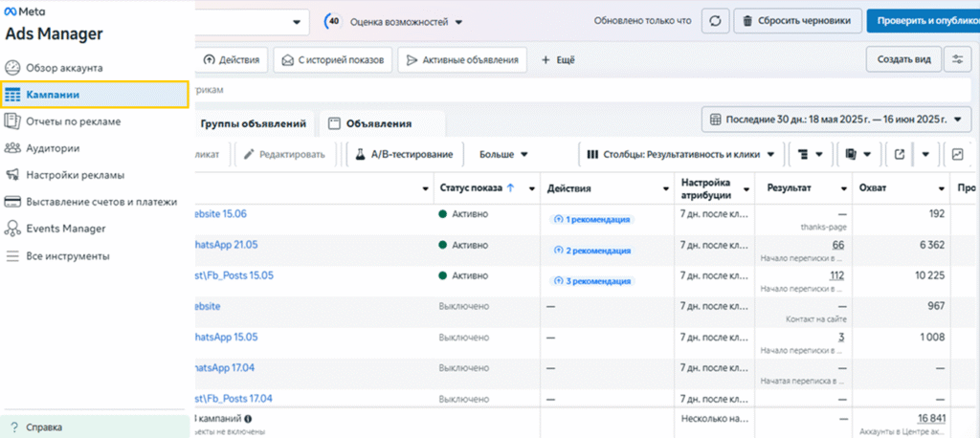Open Обзор аккаунта gauge icon in sidebar
980x438 pixels.
pyautogui.click(x=12, y=68)
